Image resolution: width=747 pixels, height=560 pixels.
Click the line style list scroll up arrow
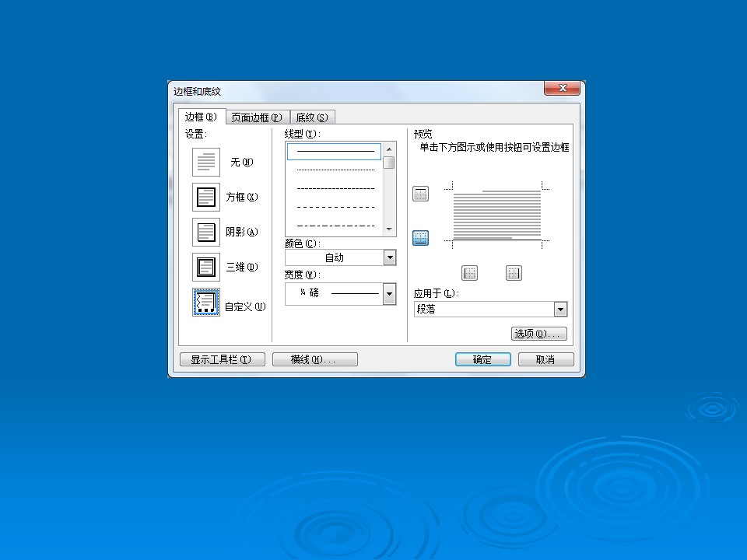pos(389,149)
